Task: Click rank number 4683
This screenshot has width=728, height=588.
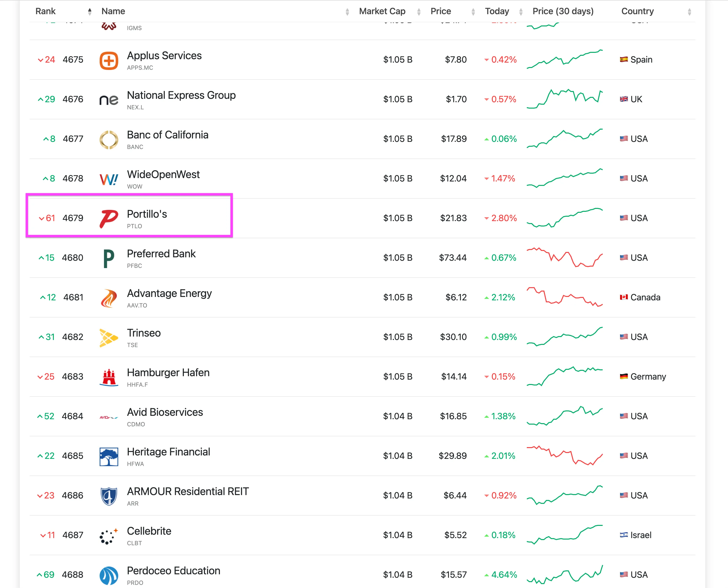Action: pos(72,377)
